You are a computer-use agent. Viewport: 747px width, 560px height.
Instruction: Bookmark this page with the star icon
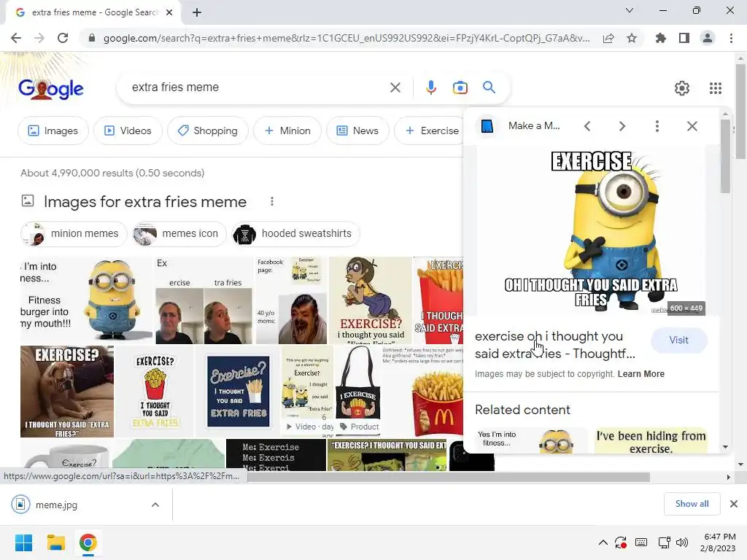tap(632, 38)
